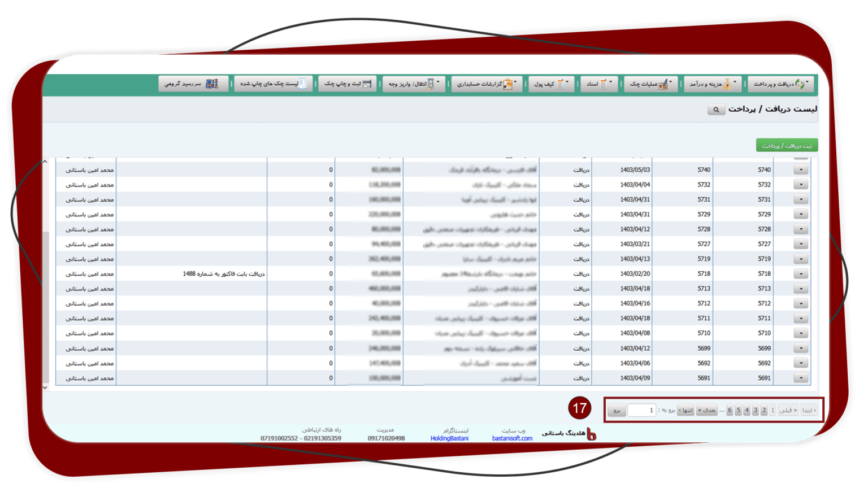Open the عملیات چک toolbar menu
The image size is (868, 488).
click(650, 84)
